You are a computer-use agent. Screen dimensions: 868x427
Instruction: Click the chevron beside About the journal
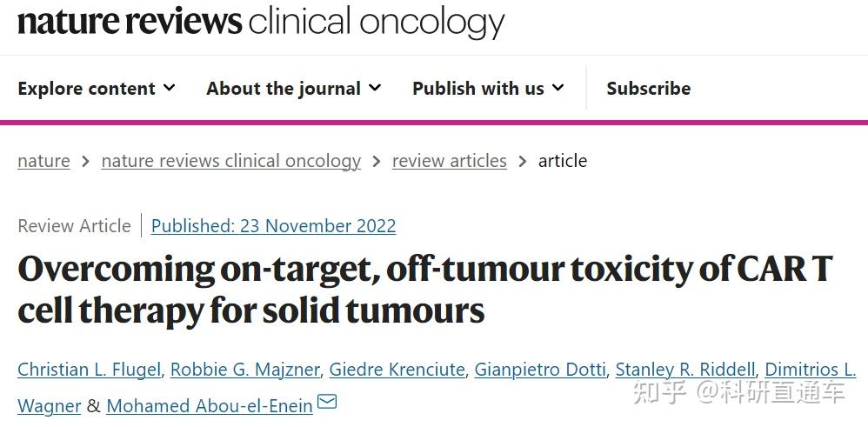coord(375,88)
